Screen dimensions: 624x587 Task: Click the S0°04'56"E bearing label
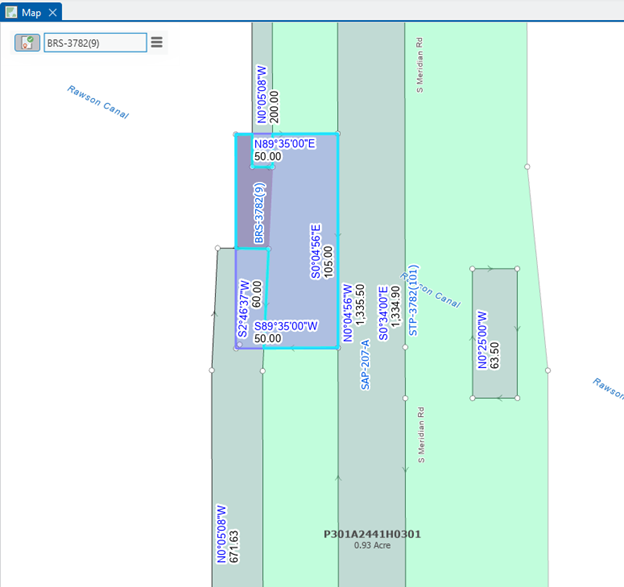tap(316, 251)
